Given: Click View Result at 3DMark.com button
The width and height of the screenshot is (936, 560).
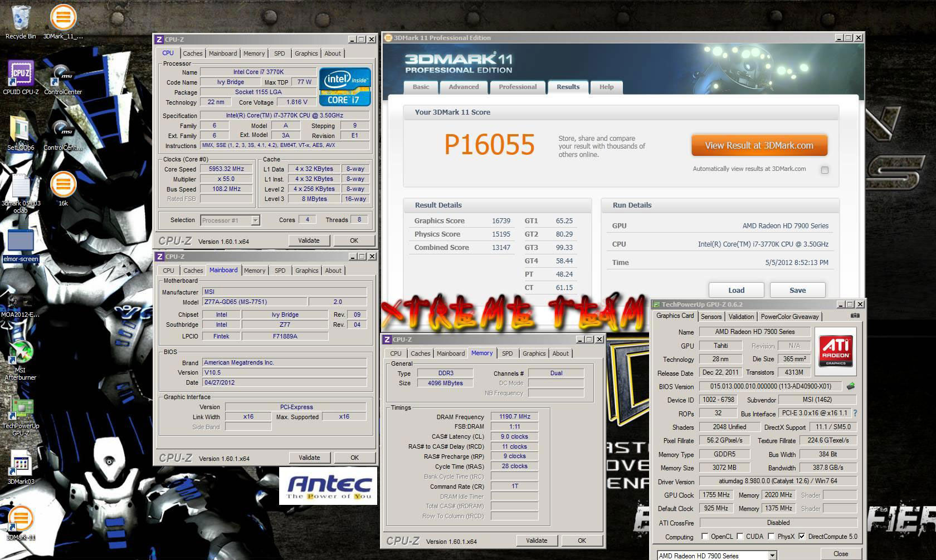Looking at the screenshot, I should click(759, 145).
